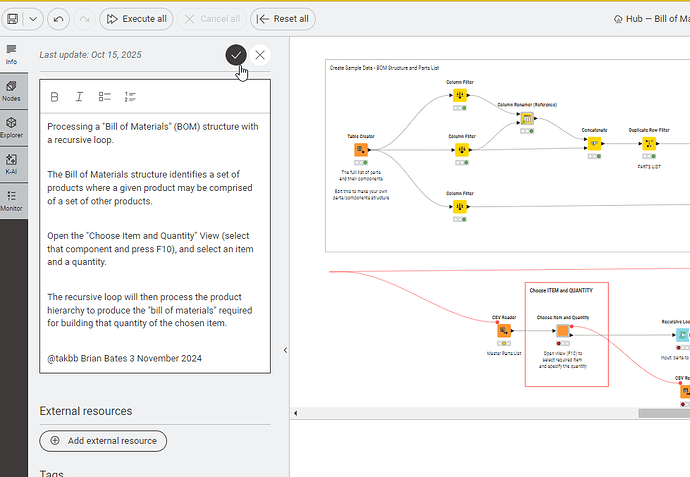The height and width of the screenshot is (477, 690).
Task: Discard description edits with X button
Action: click(260, 56)
